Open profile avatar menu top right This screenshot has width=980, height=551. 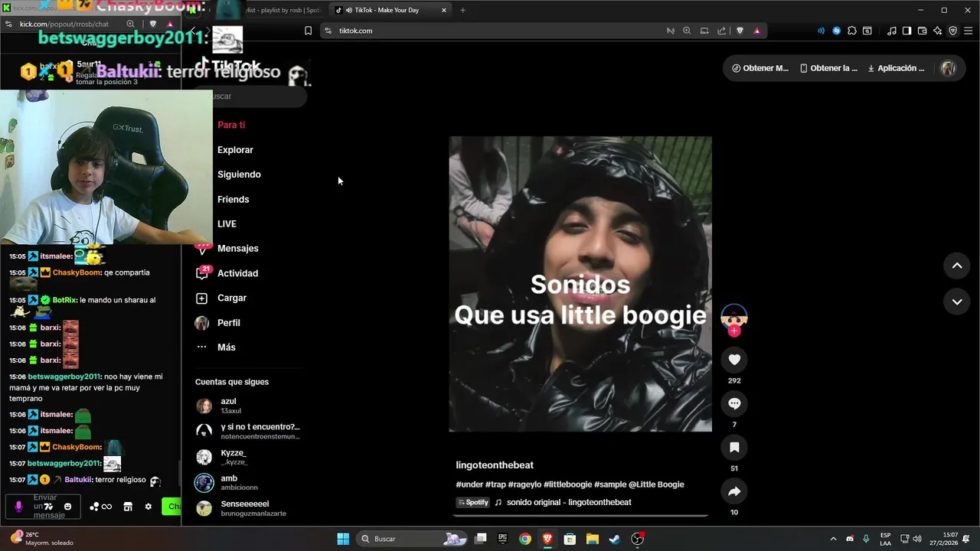[x=948, y=68]
